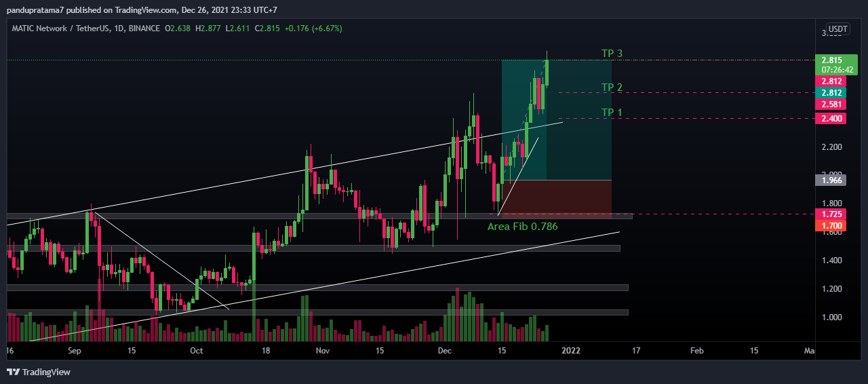Open the USDT currency selector
The height and width of the screenshot is (384, 868).
tap(838, 29)
